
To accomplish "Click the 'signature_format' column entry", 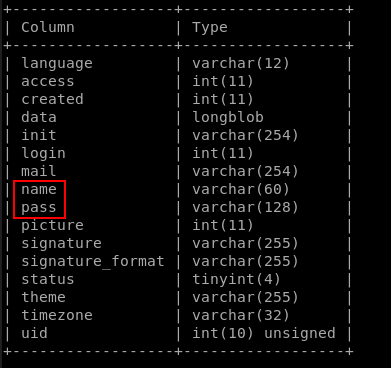I will [93, 262].
